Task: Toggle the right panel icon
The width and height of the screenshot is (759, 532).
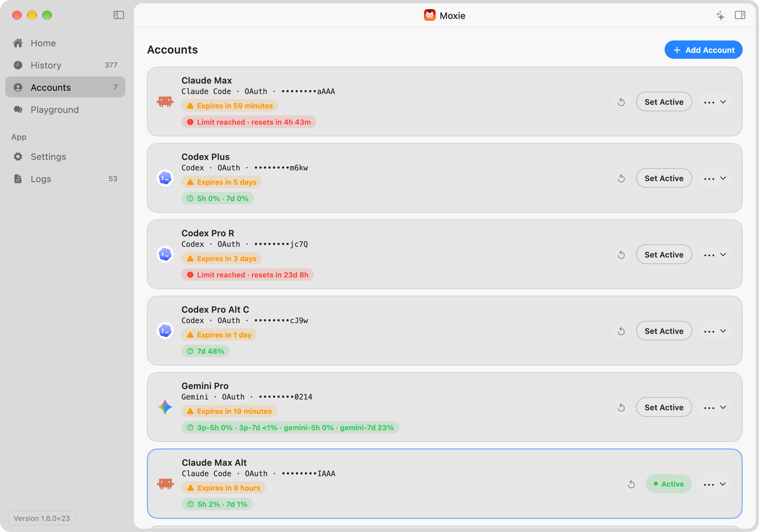Action: click(740, 15)
